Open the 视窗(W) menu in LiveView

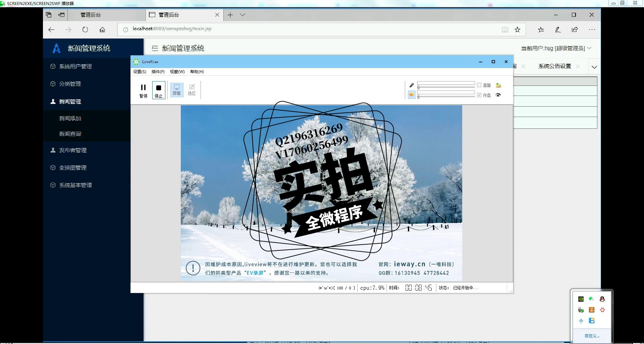coord(177,72)
